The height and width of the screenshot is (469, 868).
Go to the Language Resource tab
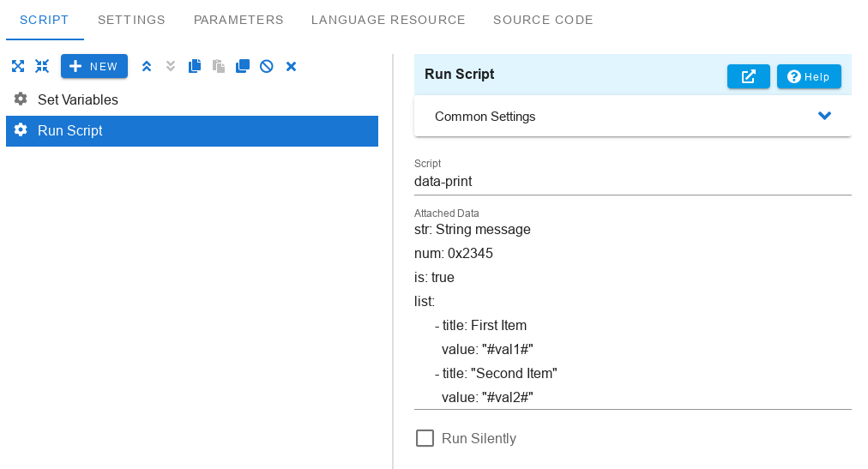[x=388, y=20]
